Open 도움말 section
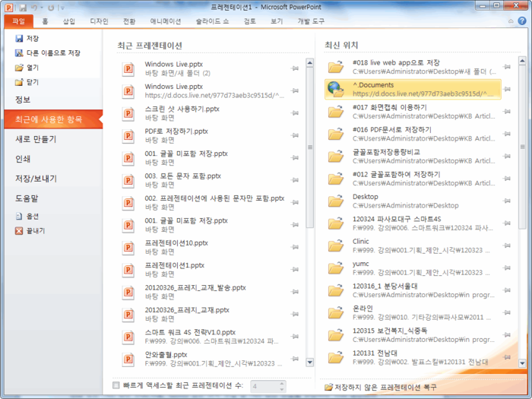Screen dimensions: 532x399 [x=27, y=198]
